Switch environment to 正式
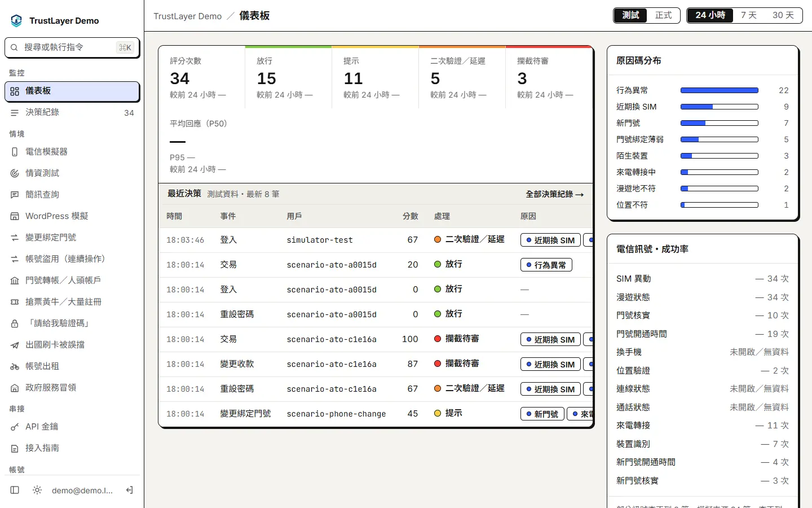The width and height of the screenshot is (812, 508). pyautogui.click(x=663, y=15)
